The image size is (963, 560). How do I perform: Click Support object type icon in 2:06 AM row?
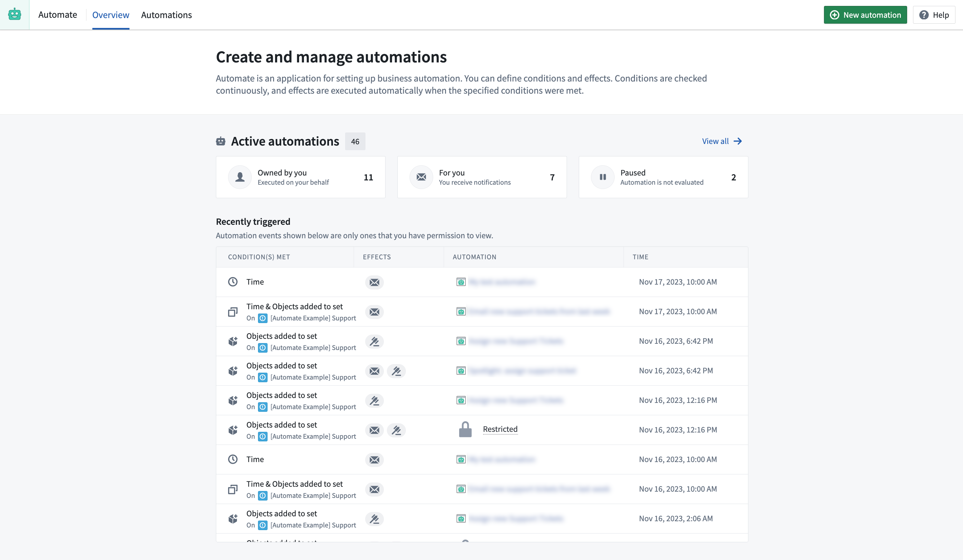click(x=263, y=525)
